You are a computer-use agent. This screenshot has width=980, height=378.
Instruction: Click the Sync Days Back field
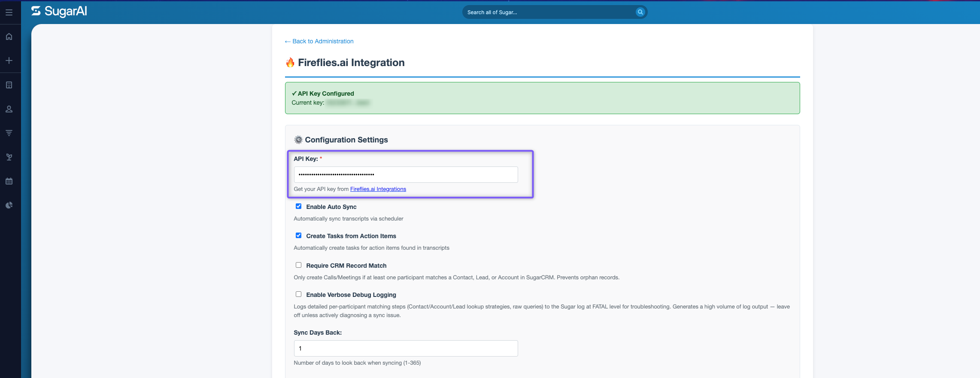406,348
